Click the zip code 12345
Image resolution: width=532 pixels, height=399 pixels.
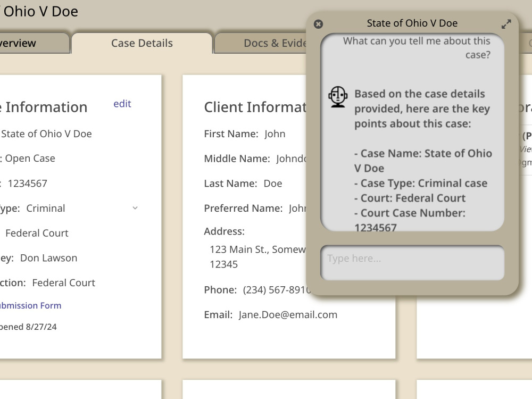click(224, 264)
